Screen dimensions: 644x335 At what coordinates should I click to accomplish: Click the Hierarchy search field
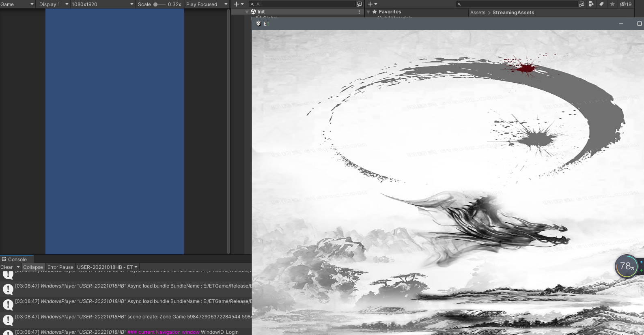pyautogui.click(x=303, y=4)
